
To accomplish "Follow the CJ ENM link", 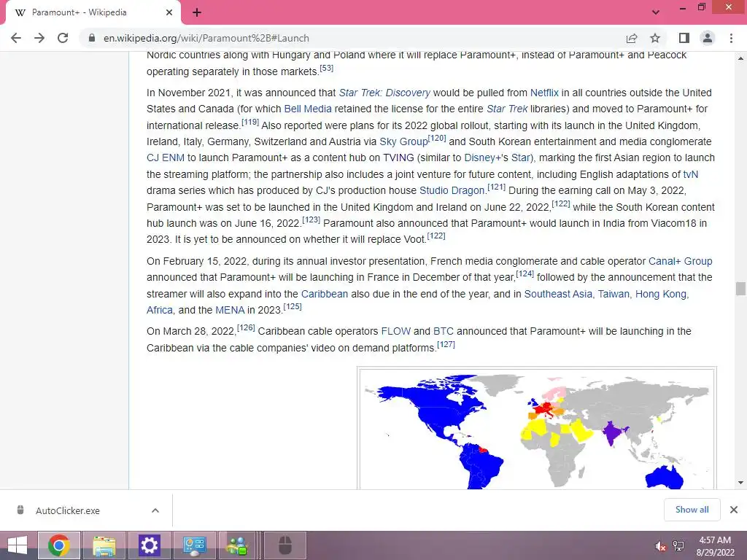I will (166, 158).
